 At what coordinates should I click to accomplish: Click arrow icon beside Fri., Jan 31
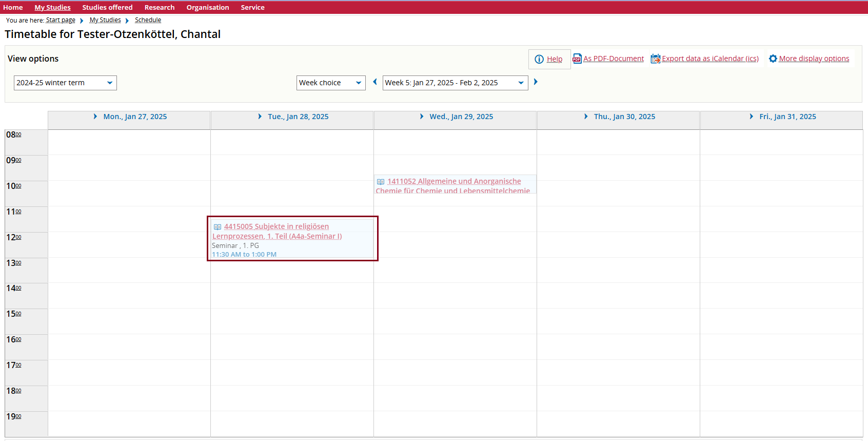tap(752, 117)
